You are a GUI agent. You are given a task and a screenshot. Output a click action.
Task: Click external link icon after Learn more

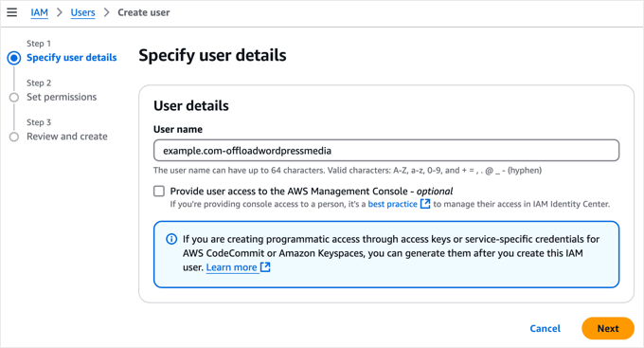coord(265,267)
